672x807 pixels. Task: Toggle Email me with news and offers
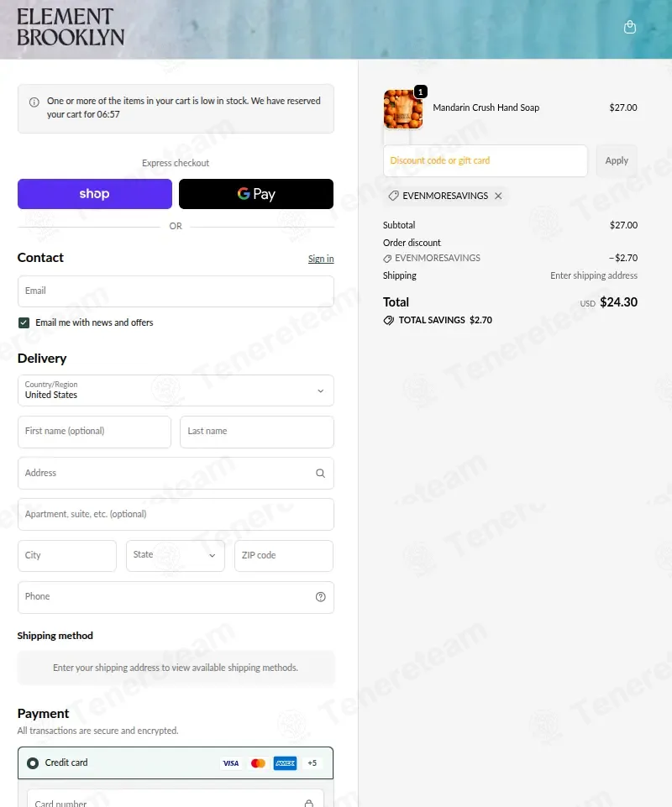[x=24, y=322]
